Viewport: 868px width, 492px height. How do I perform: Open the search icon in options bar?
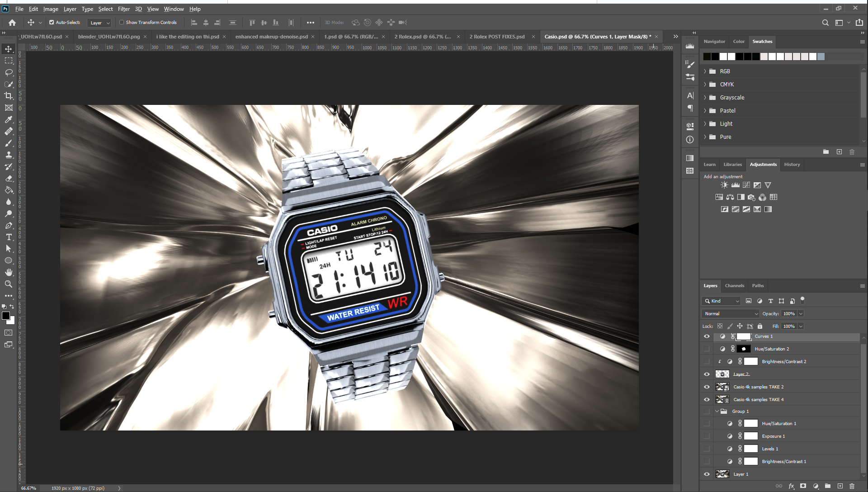click(x=825, y=23)
